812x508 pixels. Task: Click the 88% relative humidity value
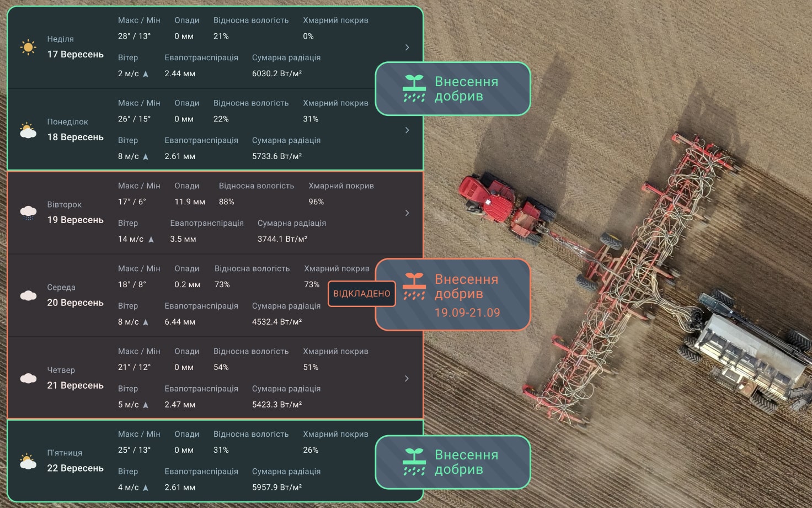click(227, 202)
